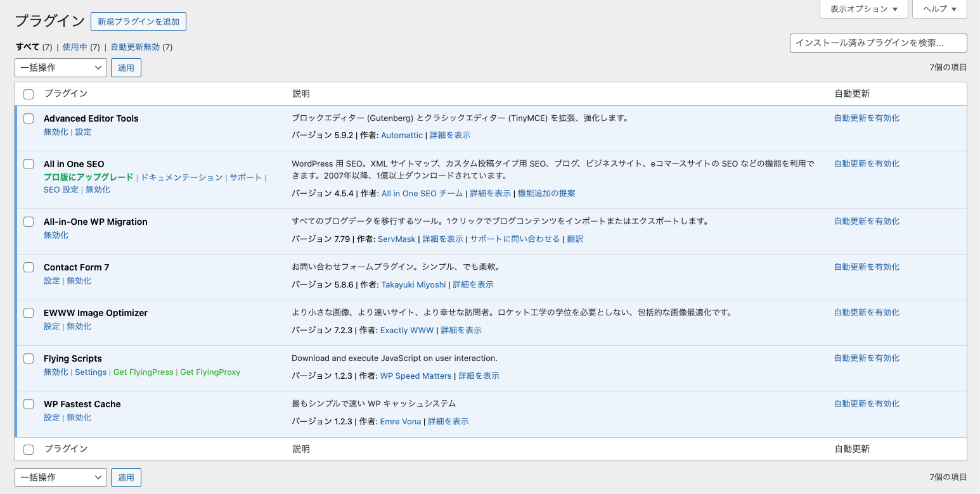Open Flying Scripts Settings
980x494 pixels.
[91, 372]
